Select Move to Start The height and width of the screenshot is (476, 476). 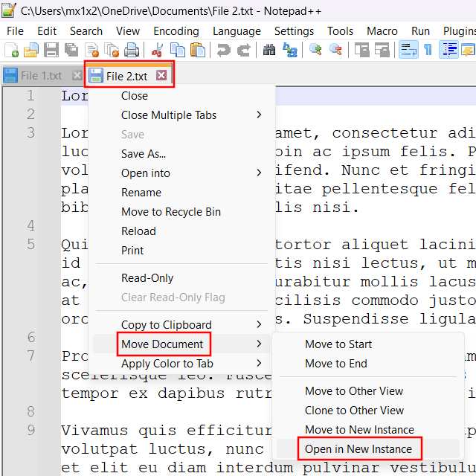tap(368, 344)
